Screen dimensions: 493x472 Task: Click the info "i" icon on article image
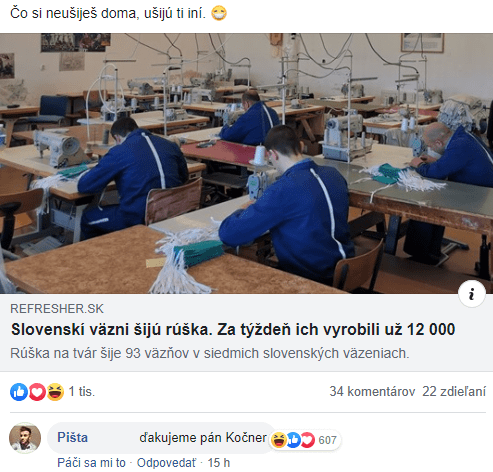point(471,294)
